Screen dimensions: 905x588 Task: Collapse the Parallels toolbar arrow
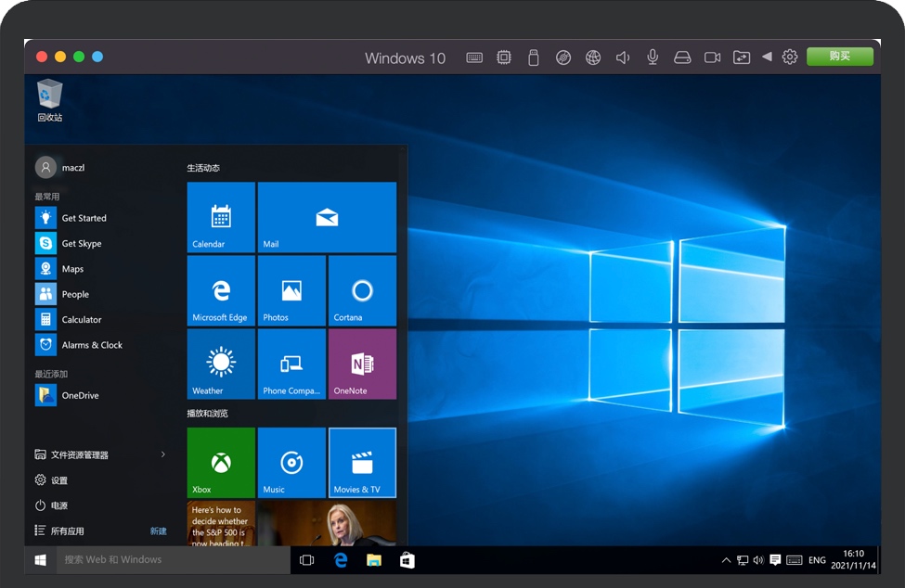(767, 58)
